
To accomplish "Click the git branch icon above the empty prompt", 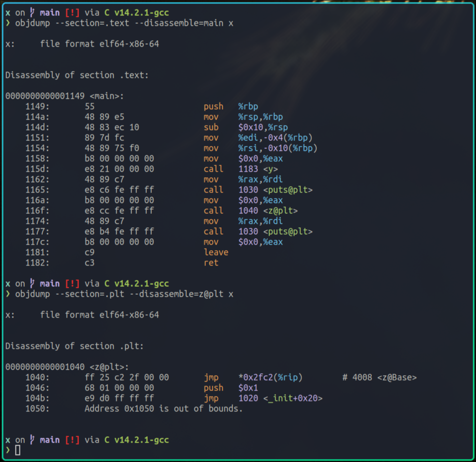I will 32,440.
